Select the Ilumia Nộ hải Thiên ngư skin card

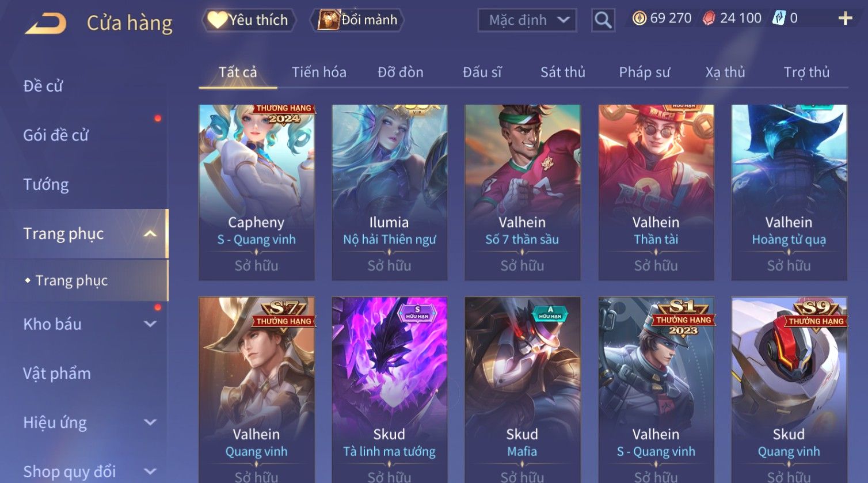(x=389, y=192)
